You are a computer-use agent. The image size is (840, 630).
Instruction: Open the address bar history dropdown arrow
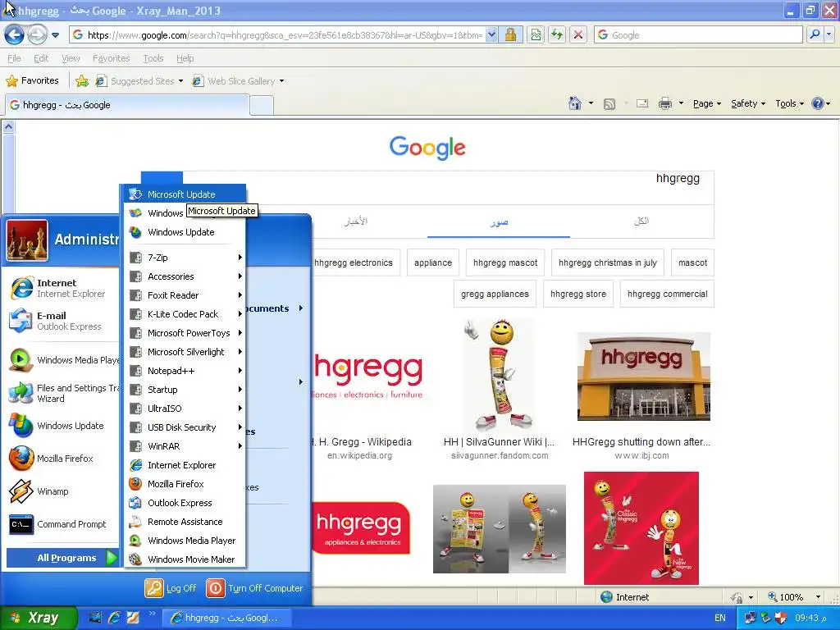(x=491, y=34)
